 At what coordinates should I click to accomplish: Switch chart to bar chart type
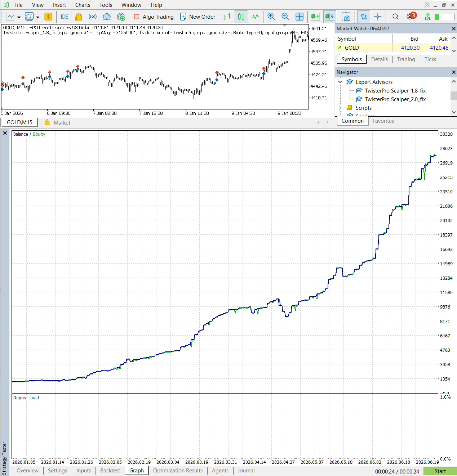227,17
